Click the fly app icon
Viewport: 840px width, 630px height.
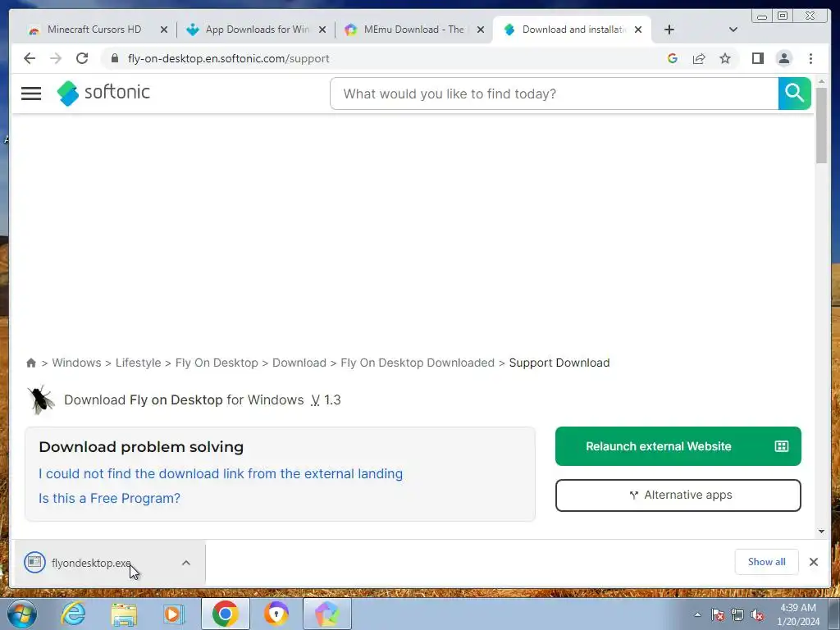coord(41,399)
